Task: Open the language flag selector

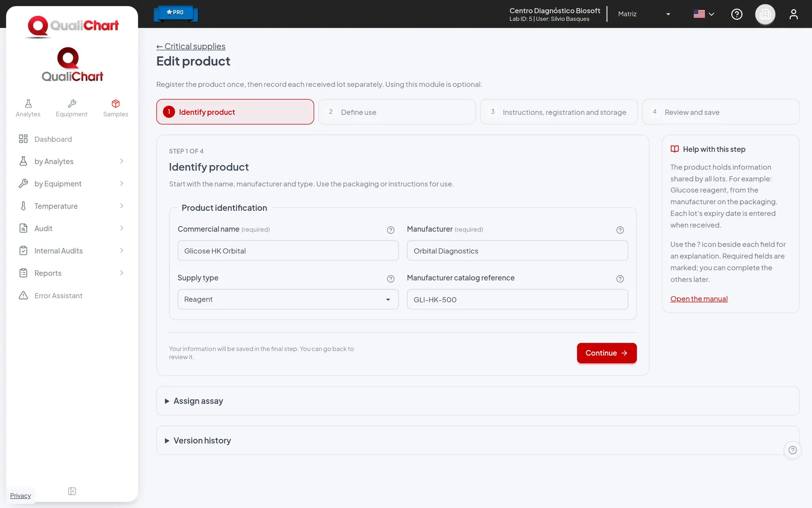Action: pyautogui.click(x=704, y=14)
